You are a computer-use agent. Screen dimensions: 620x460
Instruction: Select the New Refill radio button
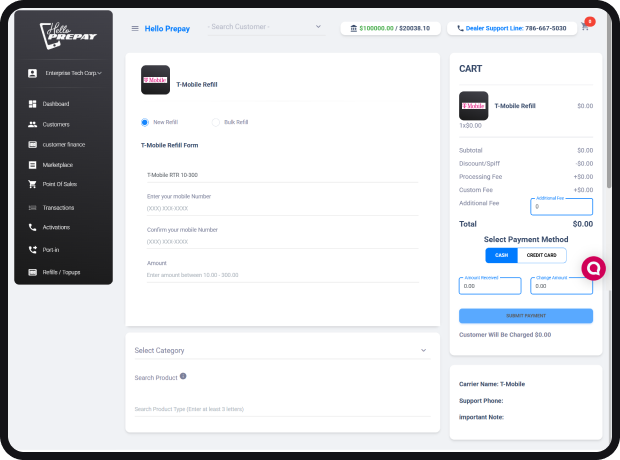[145, 122]
